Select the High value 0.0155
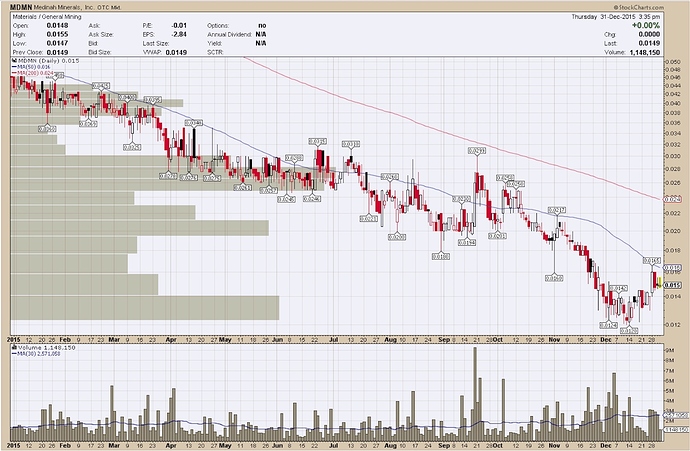The width and height of the screenshot is (690, 451). tap(57, 34)
